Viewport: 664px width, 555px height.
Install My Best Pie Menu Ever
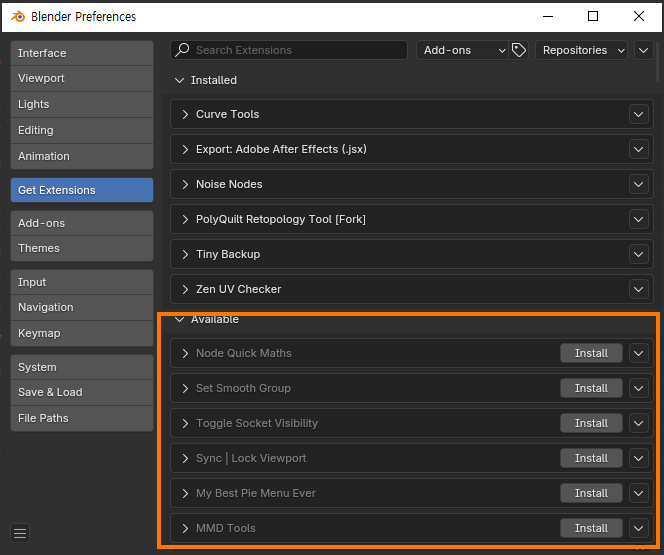pyautogui.click(x=591, y=493)
